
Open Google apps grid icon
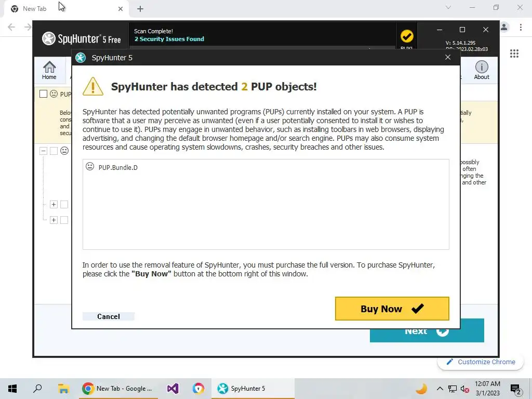tap(514, 54)
